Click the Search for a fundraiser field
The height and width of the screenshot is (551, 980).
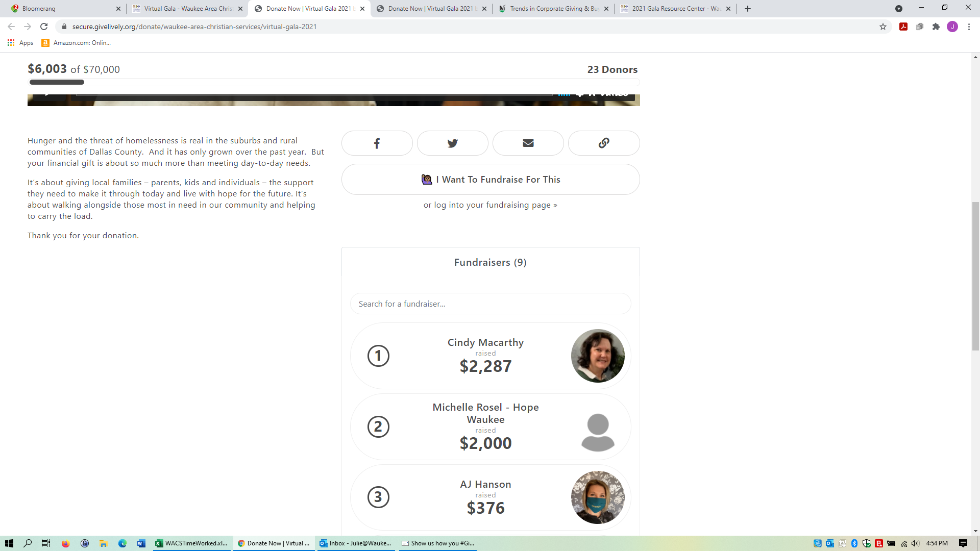pyautogui.click(x=491, y=304)
